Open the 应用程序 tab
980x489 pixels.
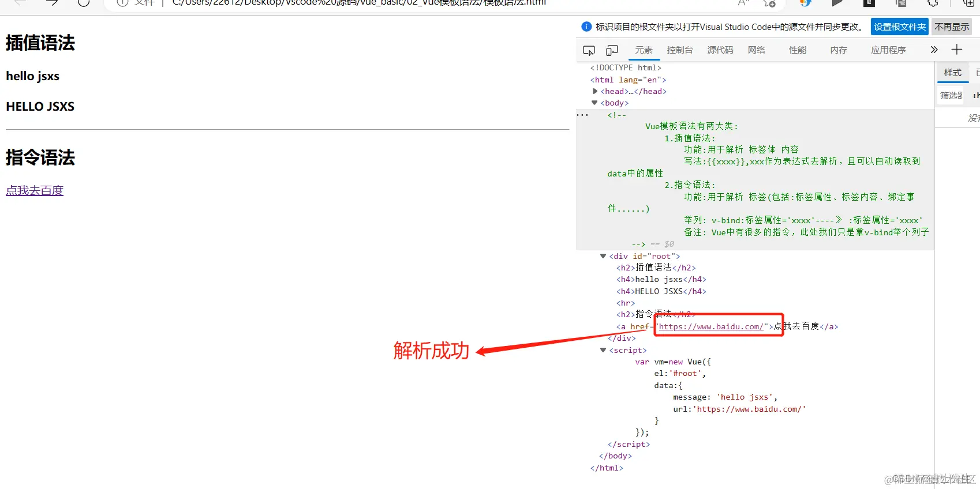coord(888,50)
